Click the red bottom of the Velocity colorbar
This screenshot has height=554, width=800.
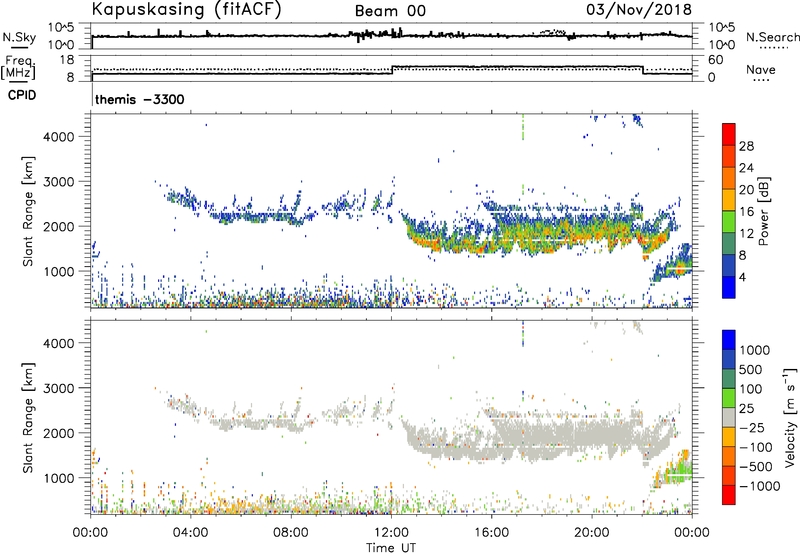pyautogui.click(x=729, y=495)
